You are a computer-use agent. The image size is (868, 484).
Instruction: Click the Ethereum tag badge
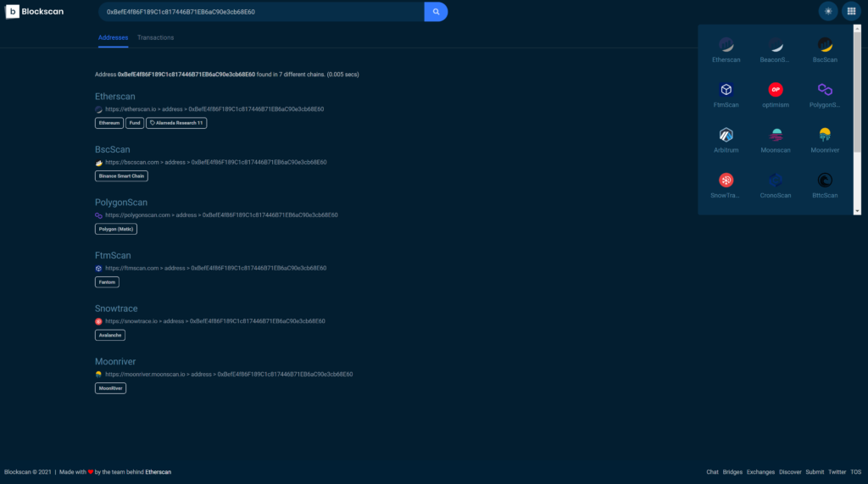pyautogui.click(x=109, y=123)
